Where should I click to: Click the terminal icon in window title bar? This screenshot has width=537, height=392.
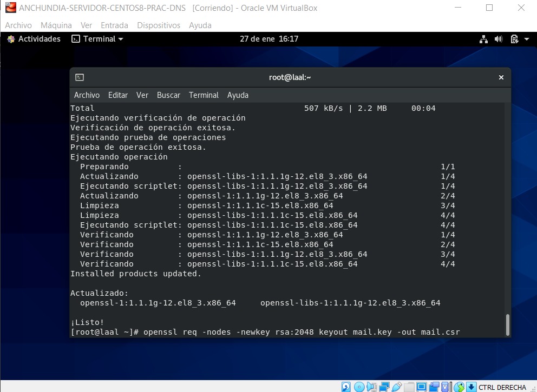tap(80, 77)
